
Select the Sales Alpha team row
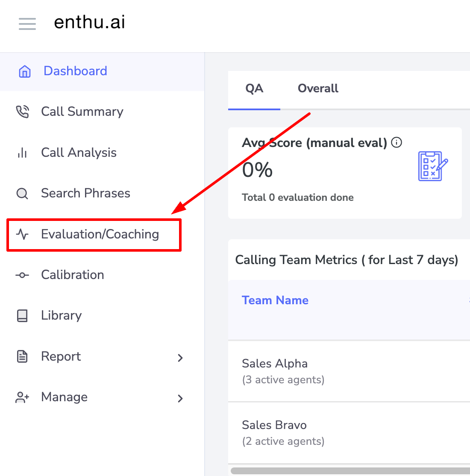[349, 371]
